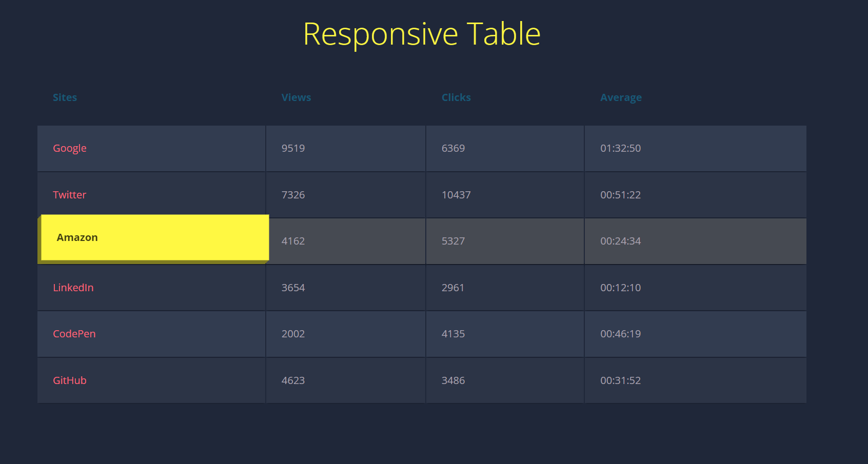This screenshot has width=868, height=464.
Task: Select the views value 2002
Action: click(x=293, y=334)
